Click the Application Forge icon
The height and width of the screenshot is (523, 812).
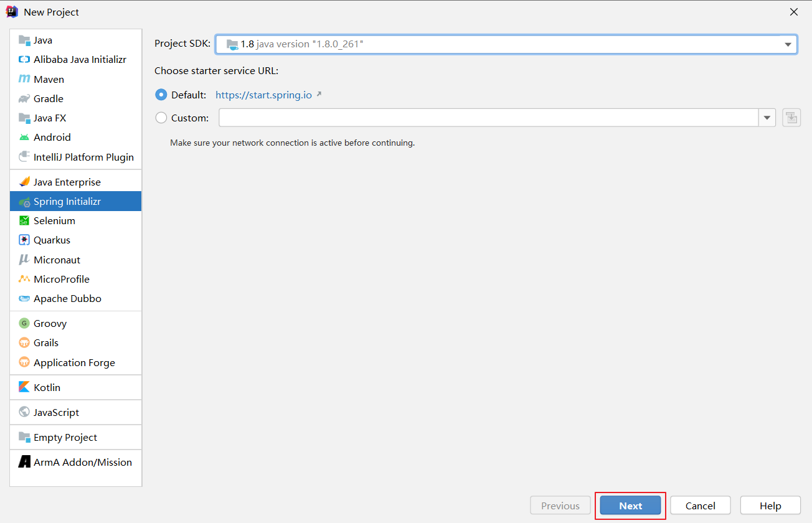(x=24, y=362)
